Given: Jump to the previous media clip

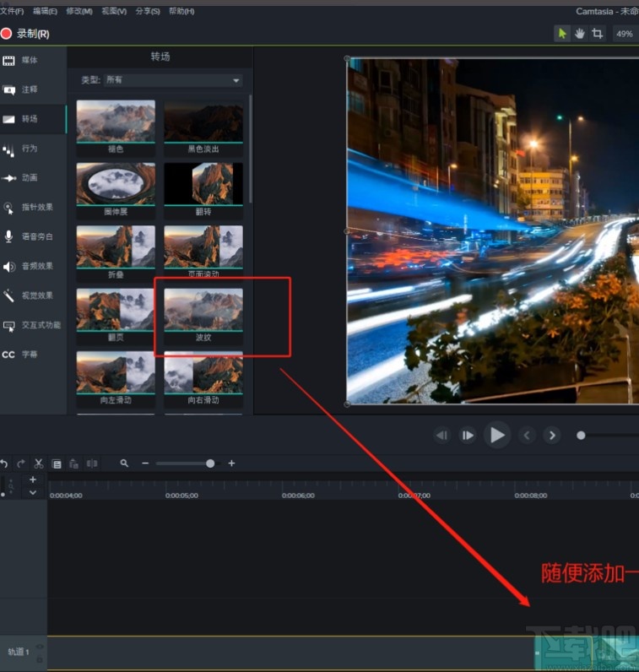Looking at the screenshot, I should 527,436.
